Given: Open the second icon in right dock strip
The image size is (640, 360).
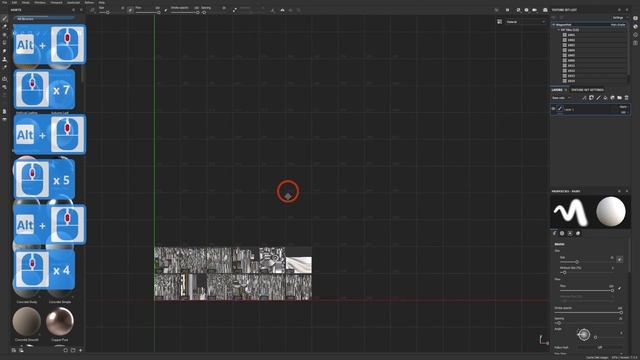Looking at the screenshot, I should (636, 27).
